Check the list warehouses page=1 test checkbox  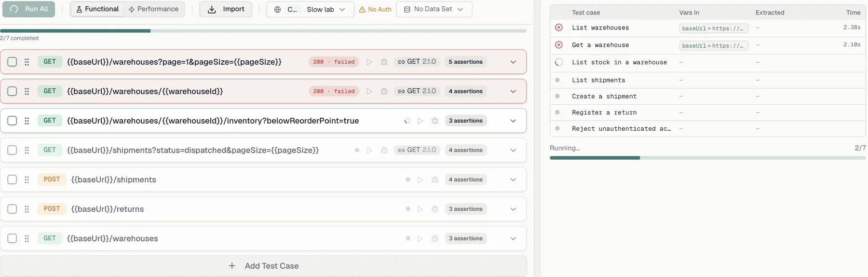point(13,62)
